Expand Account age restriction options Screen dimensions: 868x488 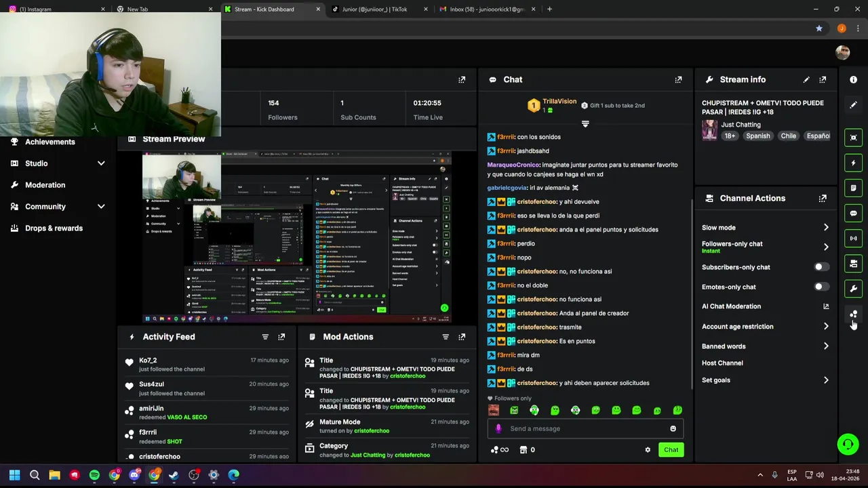(826, 327)
